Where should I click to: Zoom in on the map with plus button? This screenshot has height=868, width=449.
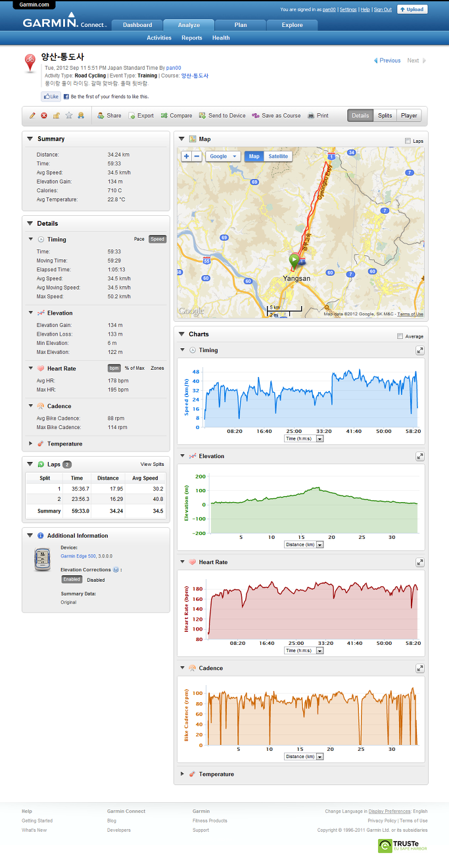pyautogui.click(x=187, y=156)
